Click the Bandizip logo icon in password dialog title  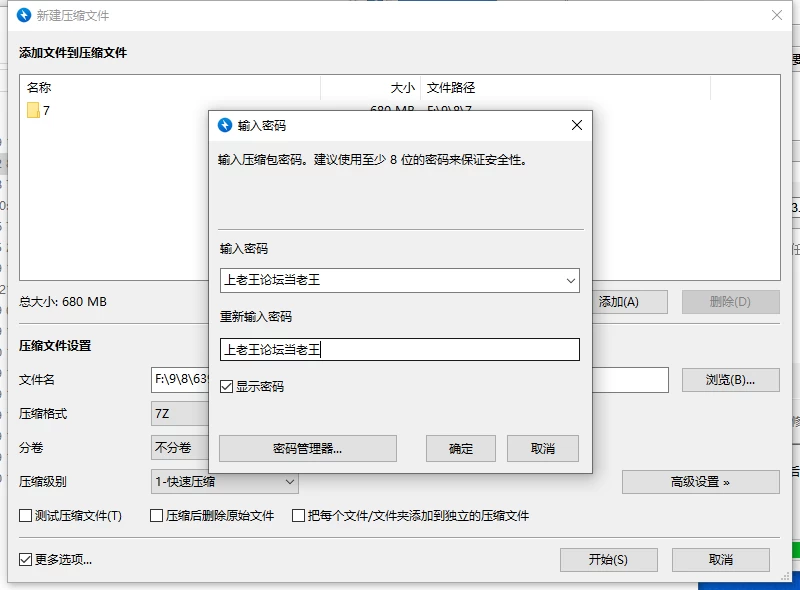[224, 125]
